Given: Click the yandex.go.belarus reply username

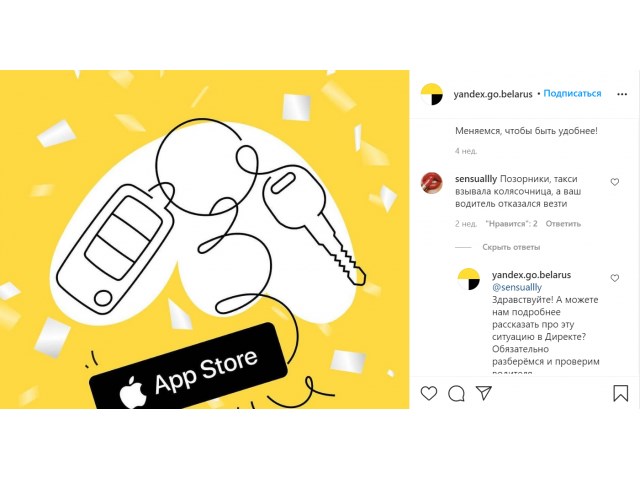Looking at the screenshot, I should 531,275.
